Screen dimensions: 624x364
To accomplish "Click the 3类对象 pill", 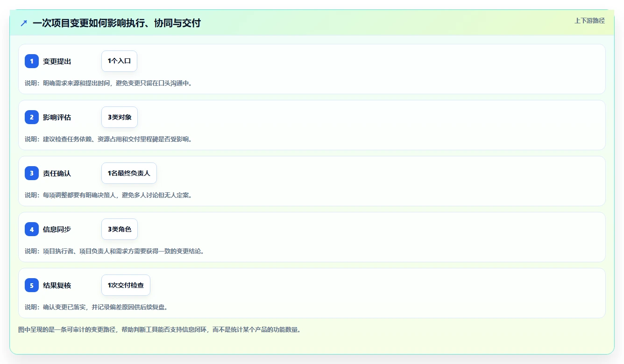I will click(x=120, y=117).
